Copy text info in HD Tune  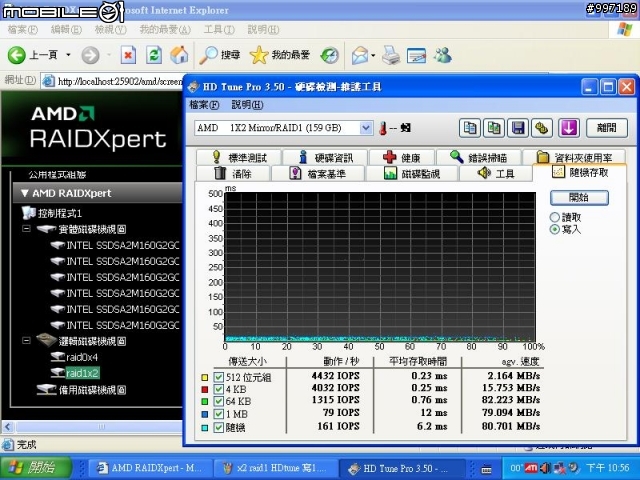click(x=470, y=128)
